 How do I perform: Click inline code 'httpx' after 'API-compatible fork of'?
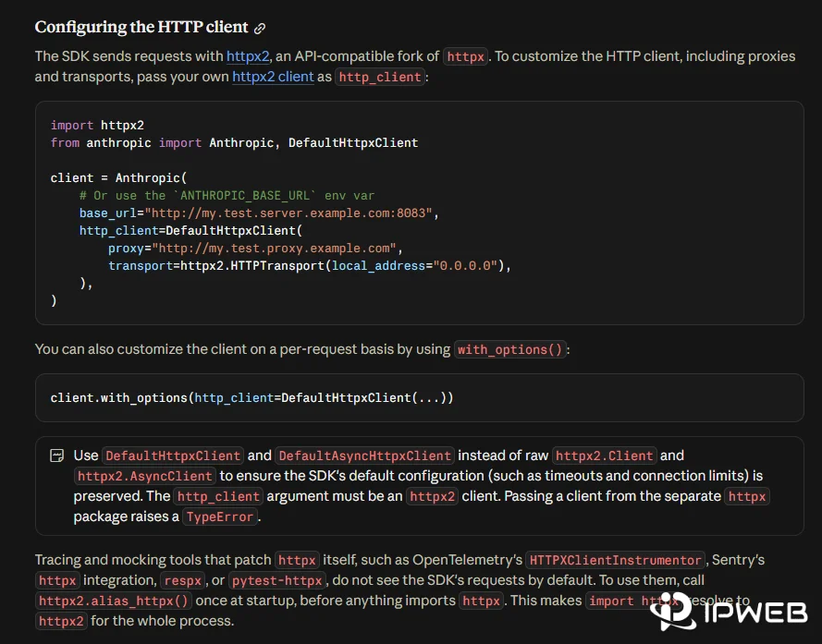tap(465, 56)
